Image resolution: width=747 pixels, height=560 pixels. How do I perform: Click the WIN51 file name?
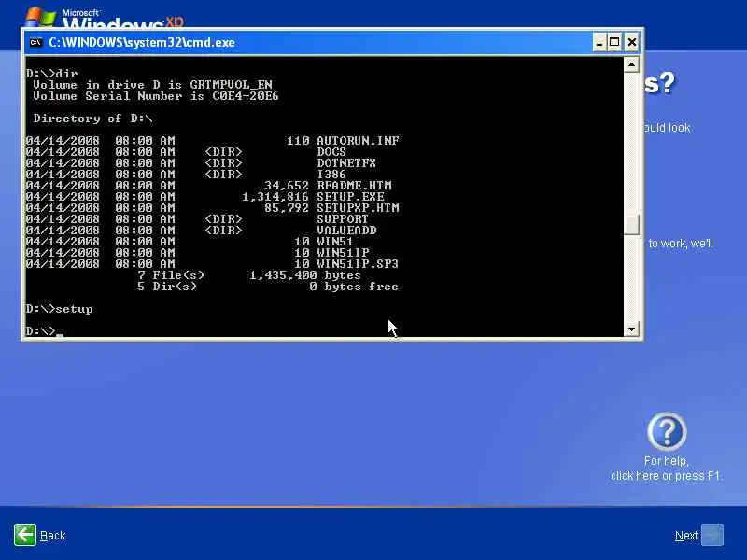(335, 242)
